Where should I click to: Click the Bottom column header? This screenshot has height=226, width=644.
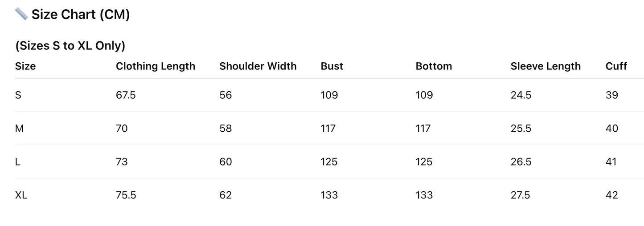tap(434, 66)
